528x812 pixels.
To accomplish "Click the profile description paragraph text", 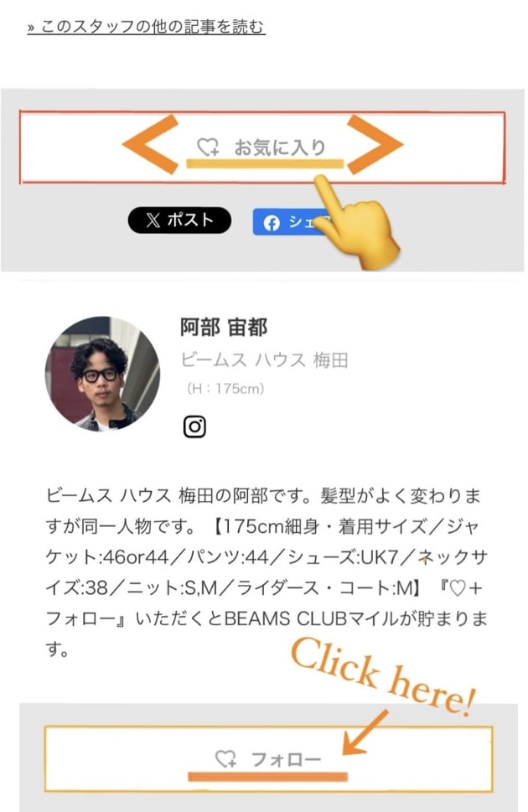I will coord(267,572).
